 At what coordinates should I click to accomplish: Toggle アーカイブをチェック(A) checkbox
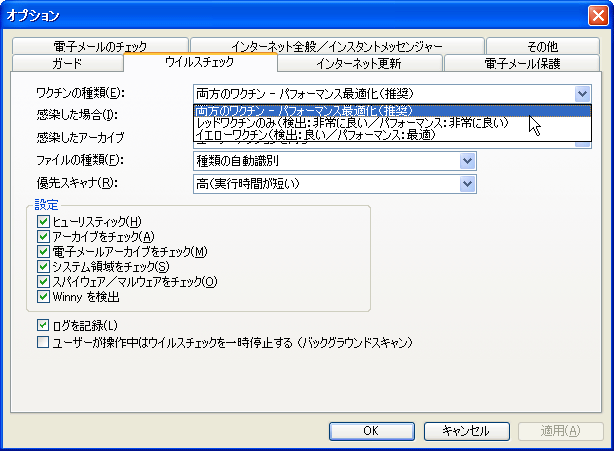(43, 236)
